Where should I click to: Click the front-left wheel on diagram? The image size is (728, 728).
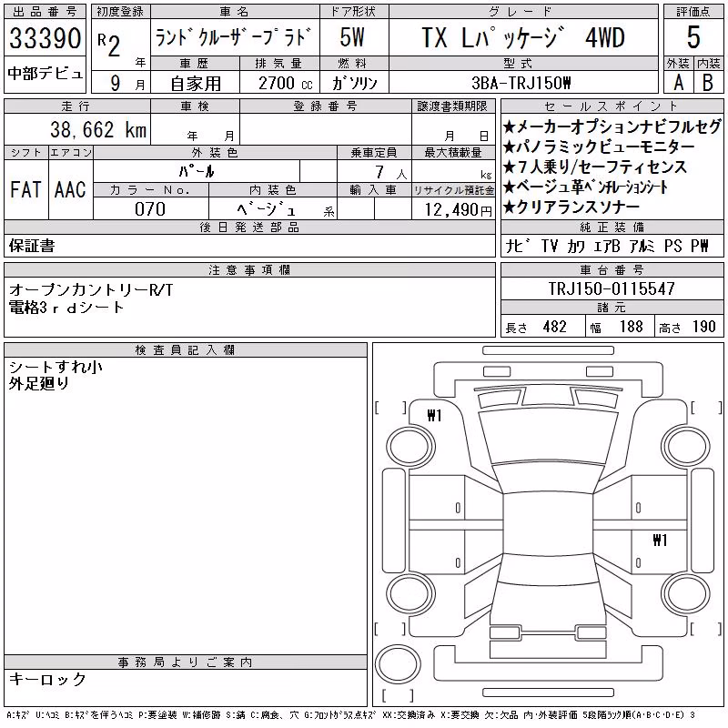pyautogui.click(x=410, y=448)
